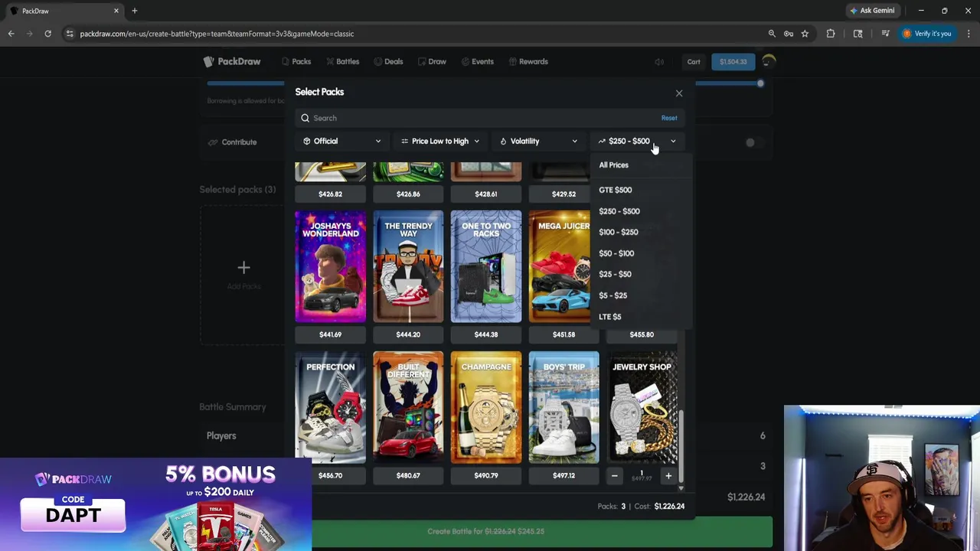Select the Perfection pack
The width and height of the screenshot is (980, 551).
point(331,408)
